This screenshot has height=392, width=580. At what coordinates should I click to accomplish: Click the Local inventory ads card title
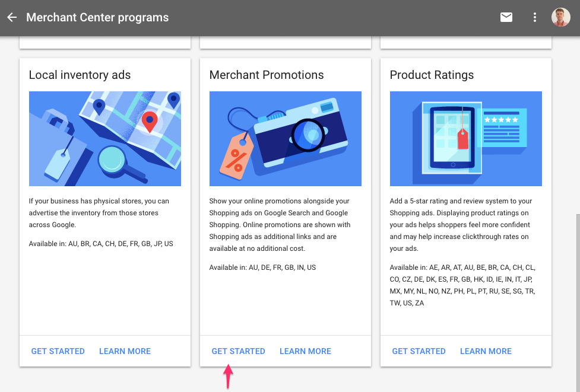(x=80, y=75)
